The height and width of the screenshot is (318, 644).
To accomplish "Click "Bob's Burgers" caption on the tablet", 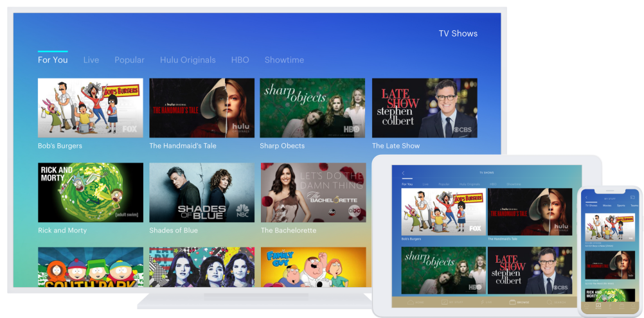I will tap(411, 239).
